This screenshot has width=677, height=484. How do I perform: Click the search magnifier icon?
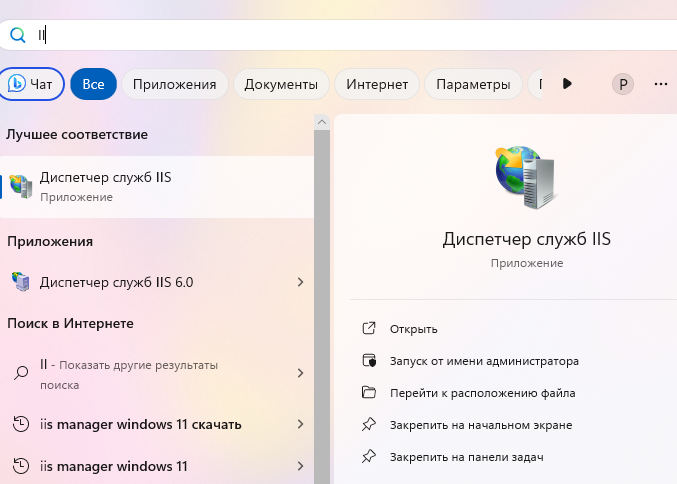pos(18,35)
